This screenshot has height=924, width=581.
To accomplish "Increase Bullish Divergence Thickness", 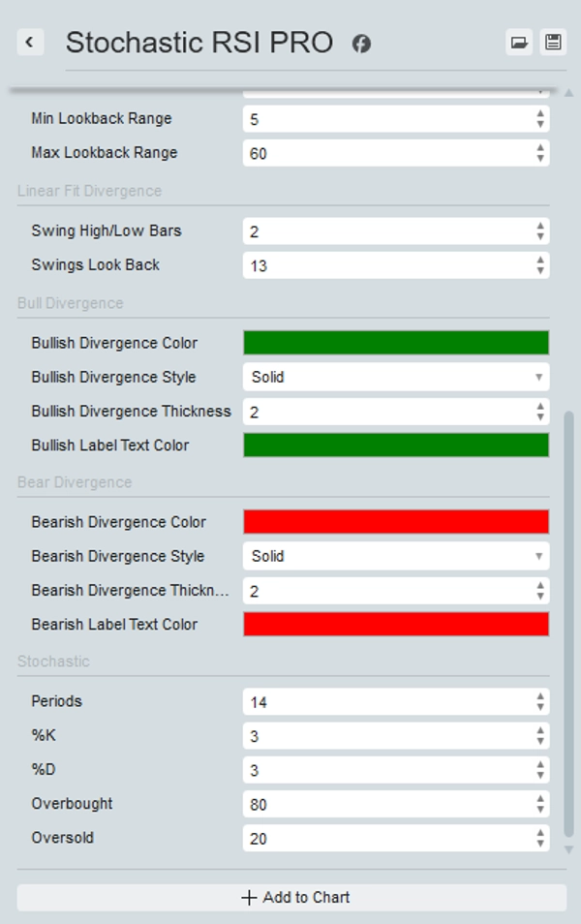I will click(x=539, y=406).
